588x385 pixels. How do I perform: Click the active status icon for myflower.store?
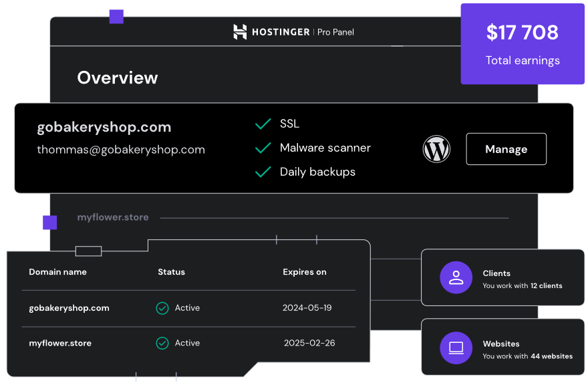(x=162, y=343)
